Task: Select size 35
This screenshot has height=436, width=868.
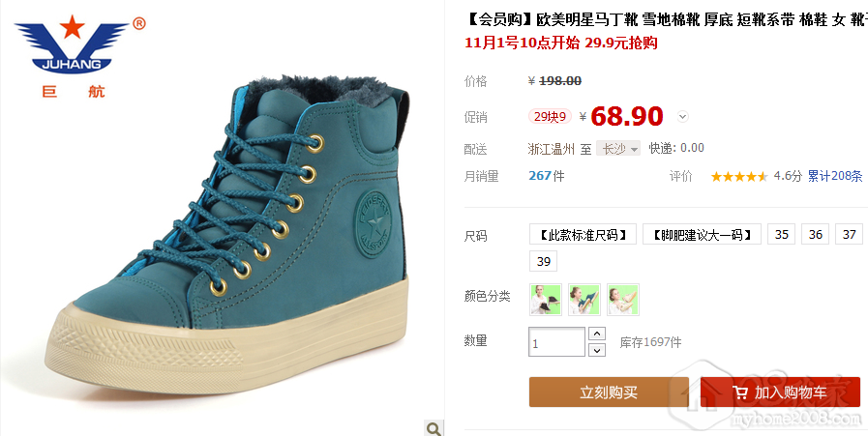Action: [782, 234]
